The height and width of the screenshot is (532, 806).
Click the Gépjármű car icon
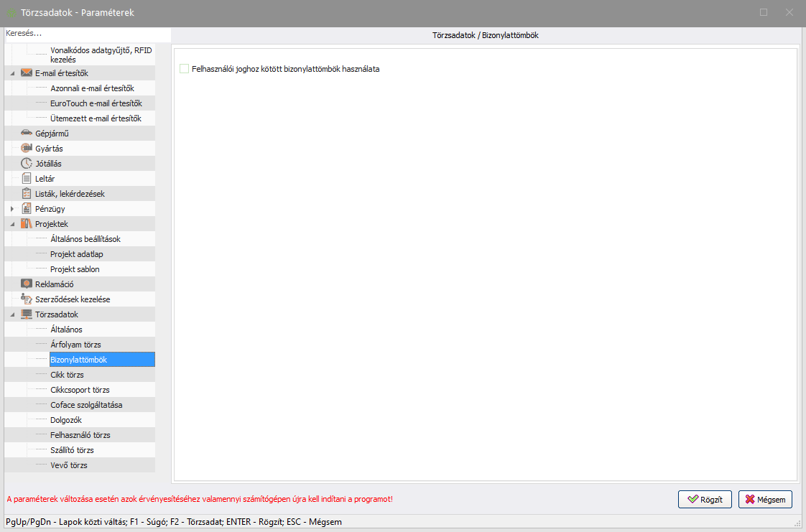[x=27, y=134]
